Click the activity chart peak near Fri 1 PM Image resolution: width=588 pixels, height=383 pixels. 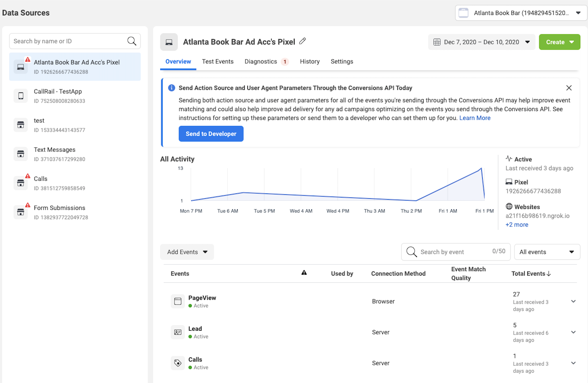pos(481,169)
